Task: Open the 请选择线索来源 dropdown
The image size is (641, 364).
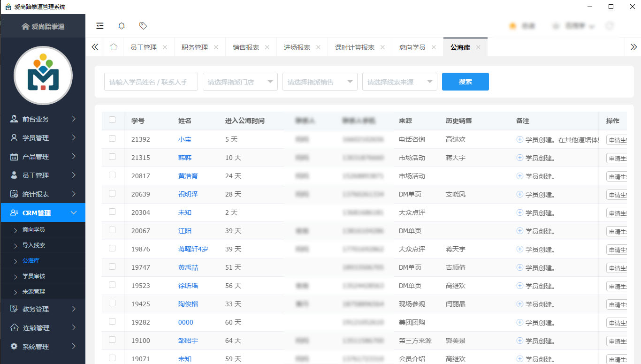Action: [x=400, y=82]
